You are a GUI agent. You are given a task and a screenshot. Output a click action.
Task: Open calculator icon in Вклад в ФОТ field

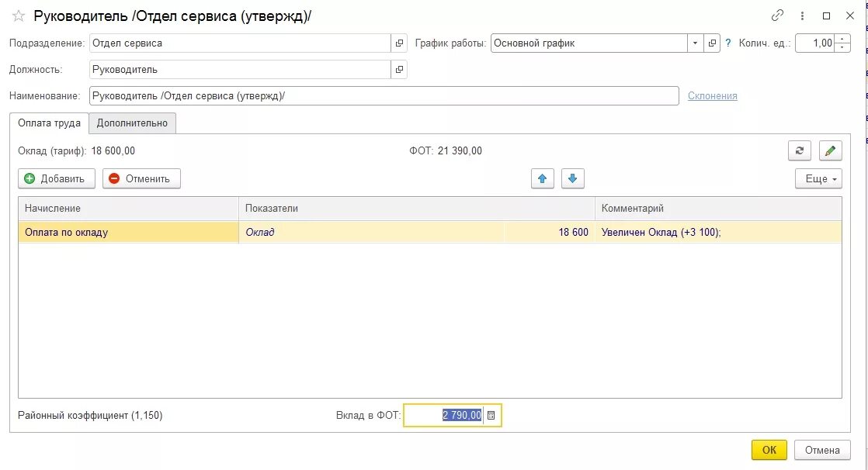tap(491, 415)
